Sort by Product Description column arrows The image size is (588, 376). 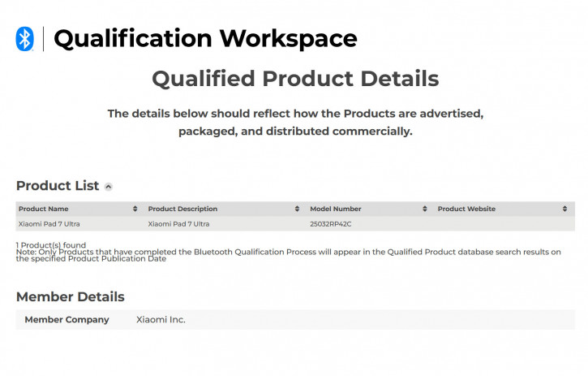pyautogui.click(x=297, y=209)
